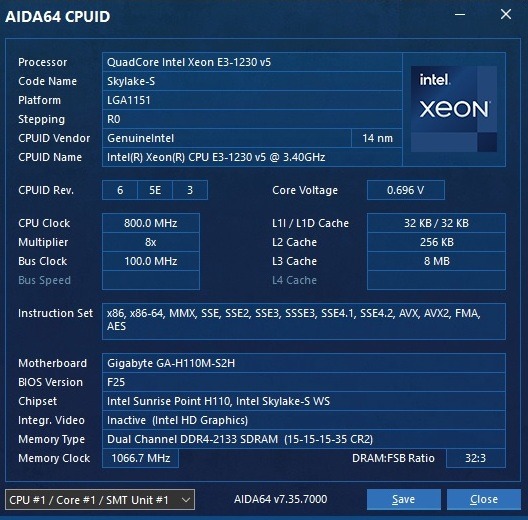Click the 14 nm process technology box

click(x=377, y=138)
